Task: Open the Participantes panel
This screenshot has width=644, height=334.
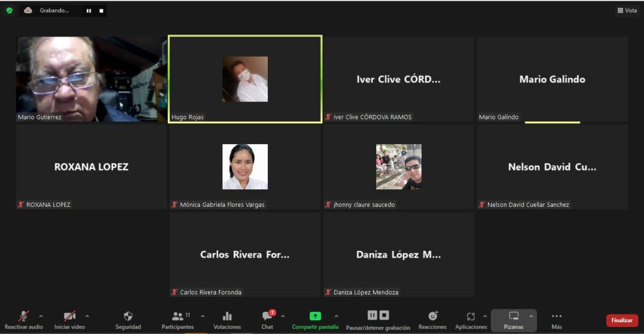Action: coord(178,320)
